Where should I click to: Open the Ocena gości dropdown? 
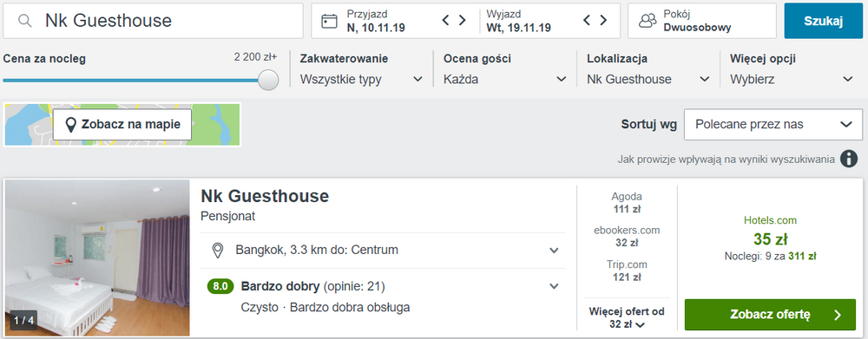pyautogui.click(x=505, y=69)
